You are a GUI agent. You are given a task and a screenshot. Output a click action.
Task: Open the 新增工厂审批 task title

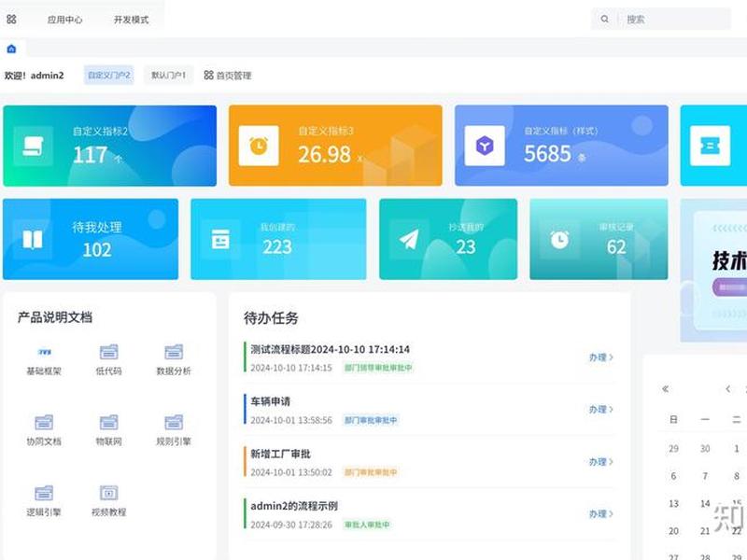(x=280, y=454)
